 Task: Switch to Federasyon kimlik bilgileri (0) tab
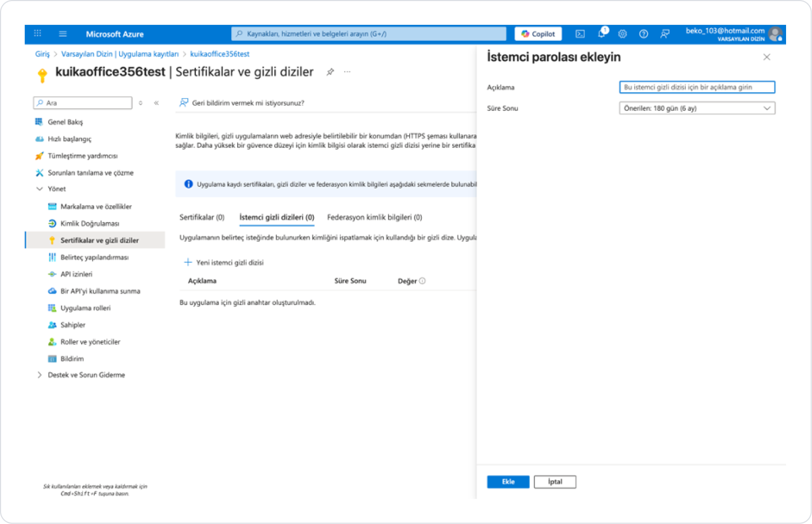coord(375,217)
